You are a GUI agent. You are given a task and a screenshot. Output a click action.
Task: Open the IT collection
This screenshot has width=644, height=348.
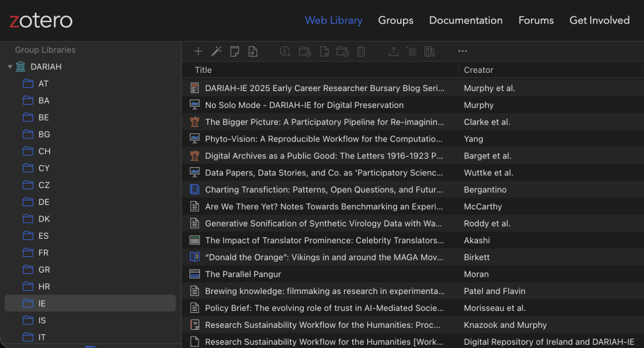coord(90,337)
